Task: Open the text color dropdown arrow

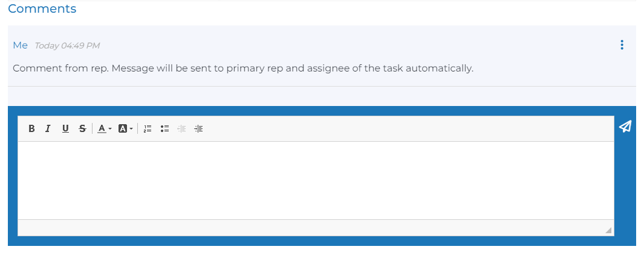Action: (x=110, y=129)
